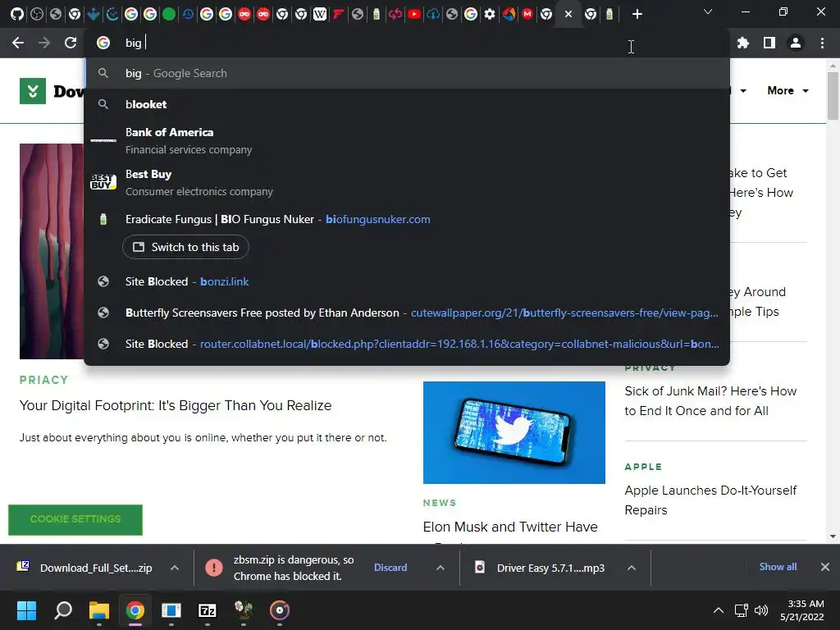The image size is (840, 630).
Task: Open the 7-Zip taskbar app
Action: [x=208, y=610]
